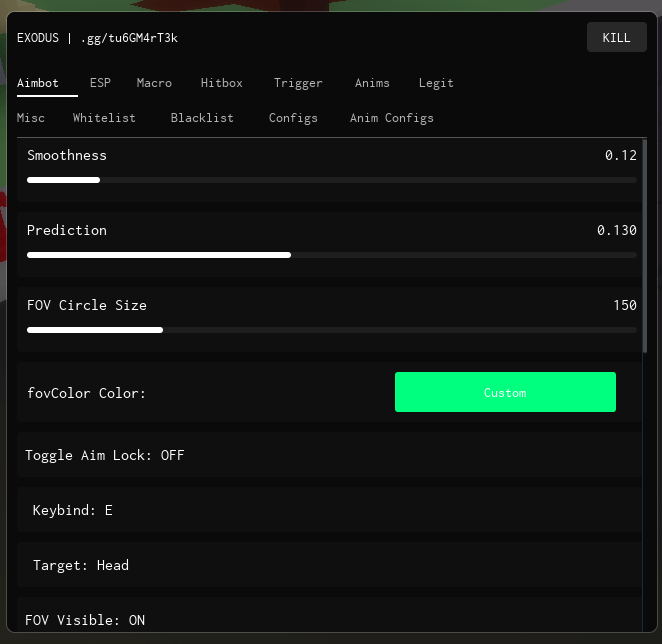This screenshot has height=644, width=662.
Task: Adjust the Prediction slider
Action: click(x=331, y=255)
